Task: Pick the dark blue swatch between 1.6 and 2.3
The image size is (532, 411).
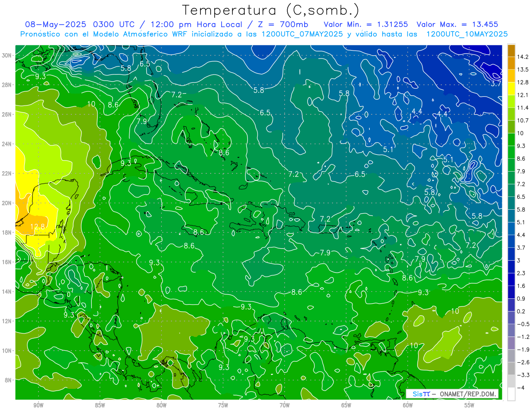Action: click(511, 279)
